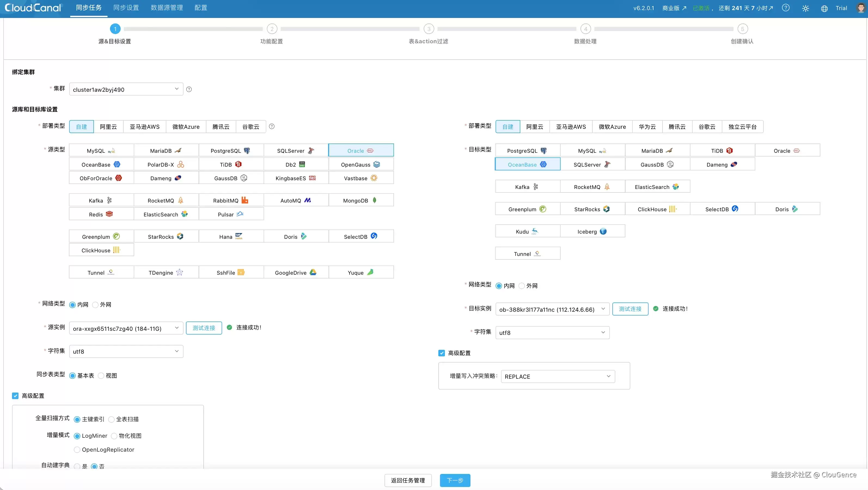
Task: Click the help icon beside cluster dropdown
Action: (189, 89)
